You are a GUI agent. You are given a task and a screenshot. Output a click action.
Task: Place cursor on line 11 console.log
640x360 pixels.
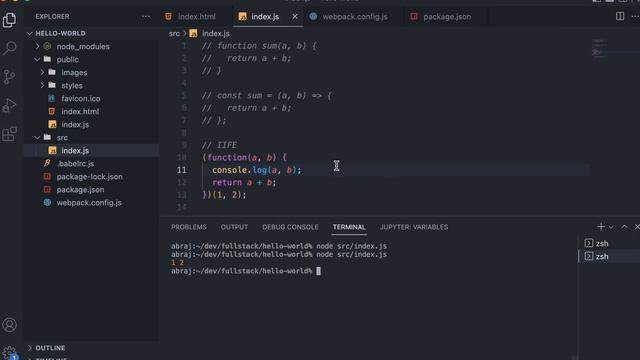coord(256,170)
